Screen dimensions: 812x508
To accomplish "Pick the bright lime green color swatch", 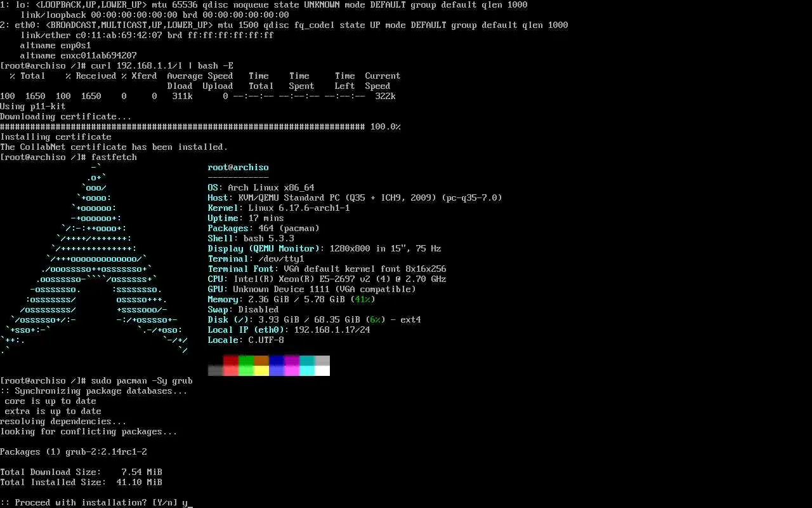I will pos(246,371).
